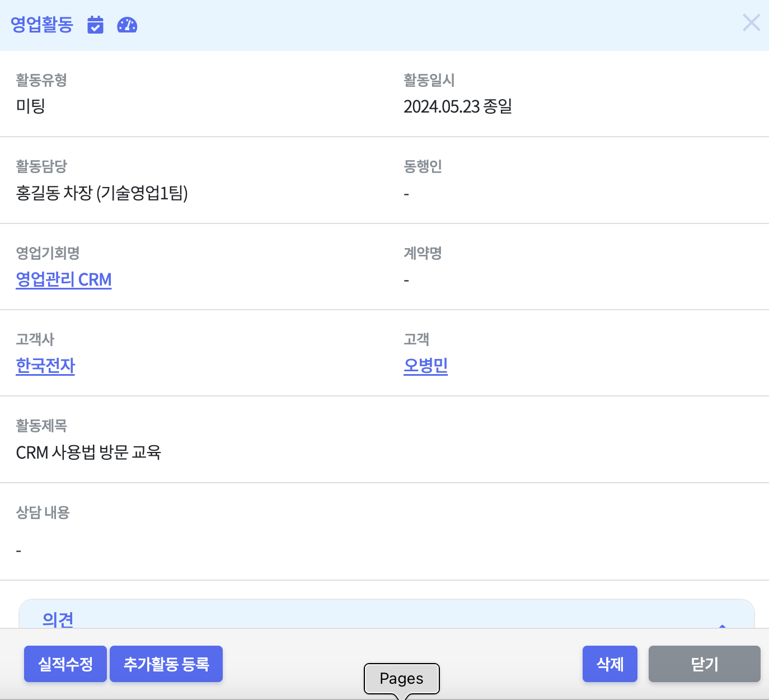Screen dimensions: 769x700
Task: Click the 동행인 field label
Action: click(x=423, y=166)
